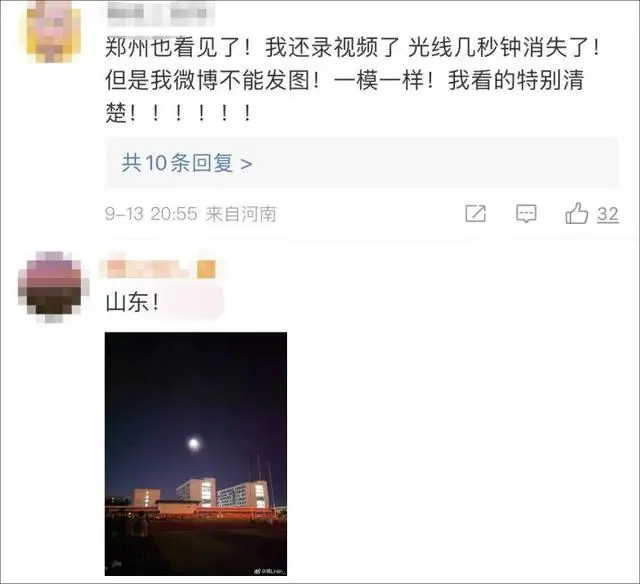Image resolution: width=640 pixels, height=584 pixels.
Task: Click the blurred pink sticker after 山东!
Action: 194,302
